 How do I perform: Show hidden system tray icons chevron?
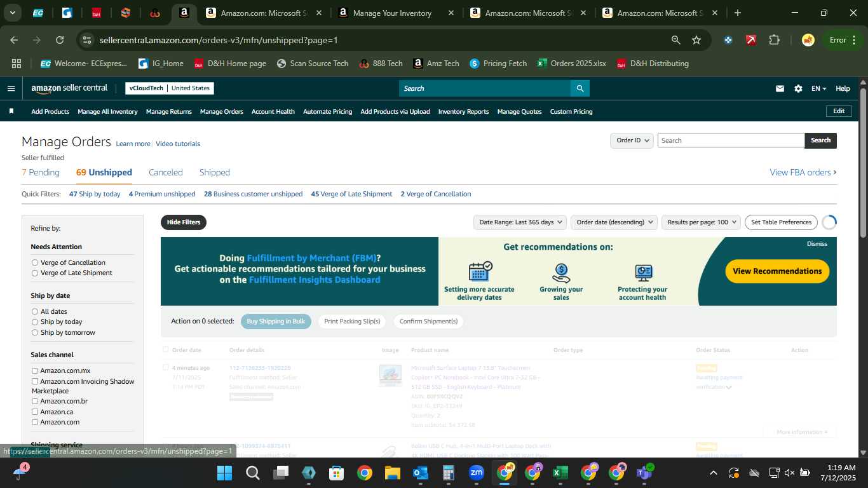(713, 473)
